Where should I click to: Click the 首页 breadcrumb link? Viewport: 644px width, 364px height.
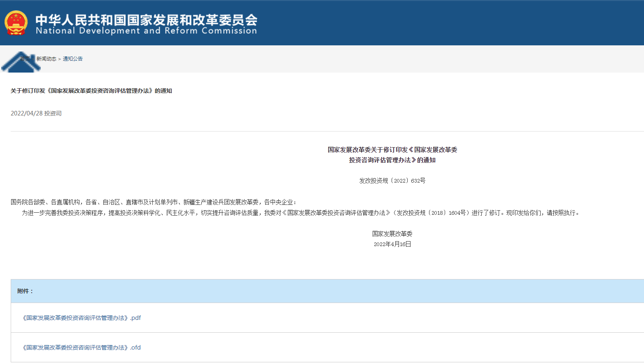point(26,59)
